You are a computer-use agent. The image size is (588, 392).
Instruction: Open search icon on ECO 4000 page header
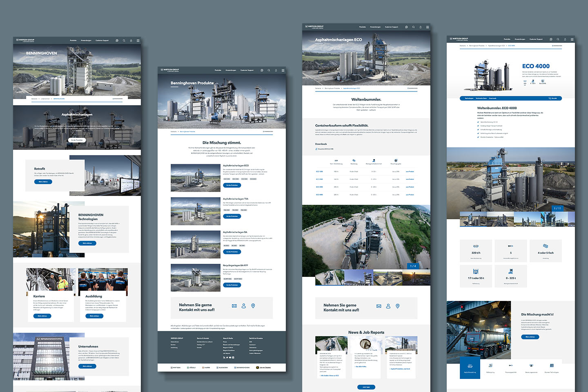point(558,39)
